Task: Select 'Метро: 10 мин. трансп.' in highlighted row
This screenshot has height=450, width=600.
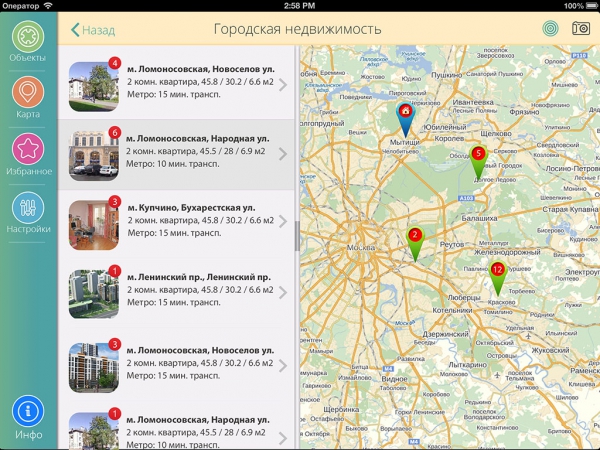Action: tap(173, 164)
